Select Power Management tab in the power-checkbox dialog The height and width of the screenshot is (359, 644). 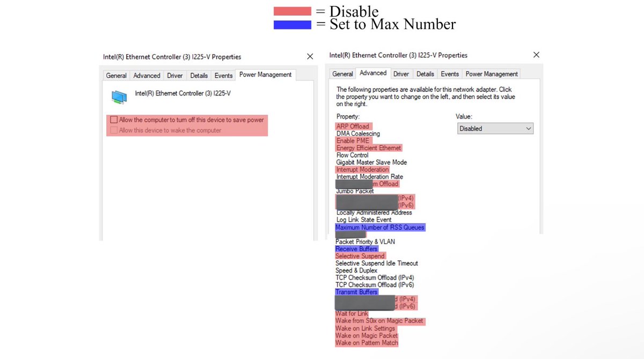tap(265, 75)
